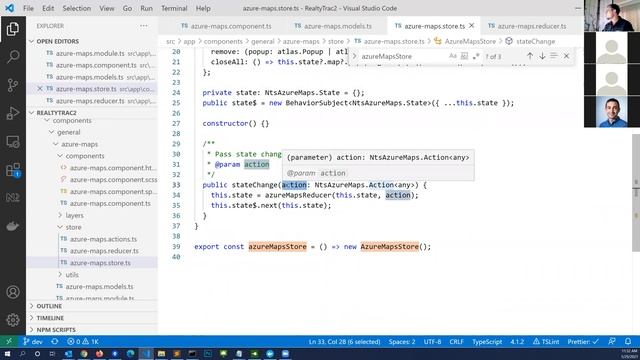Open the Explorer view in activity bar
This screenshot has width=640, height=360.
pyautogui.click(x=13, y=29)
